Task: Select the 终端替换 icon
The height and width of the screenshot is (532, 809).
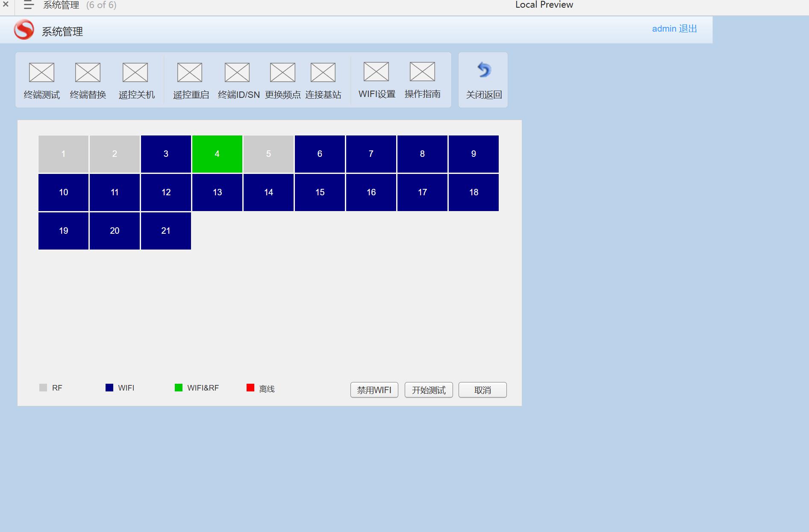Action: (88, 72)
